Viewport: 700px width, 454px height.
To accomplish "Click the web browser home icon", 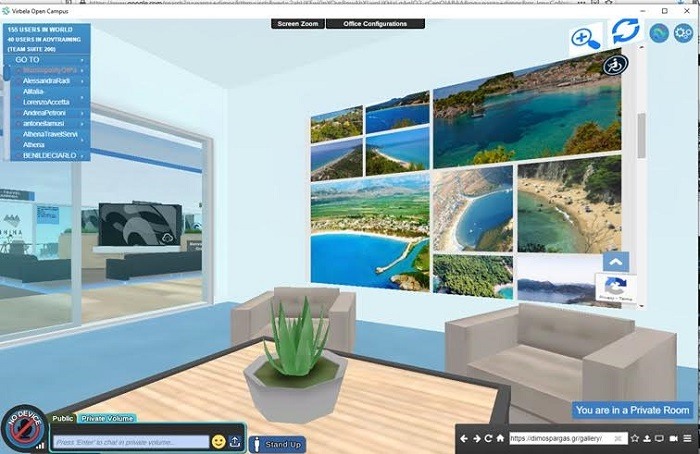I will [x=500, y=439].
